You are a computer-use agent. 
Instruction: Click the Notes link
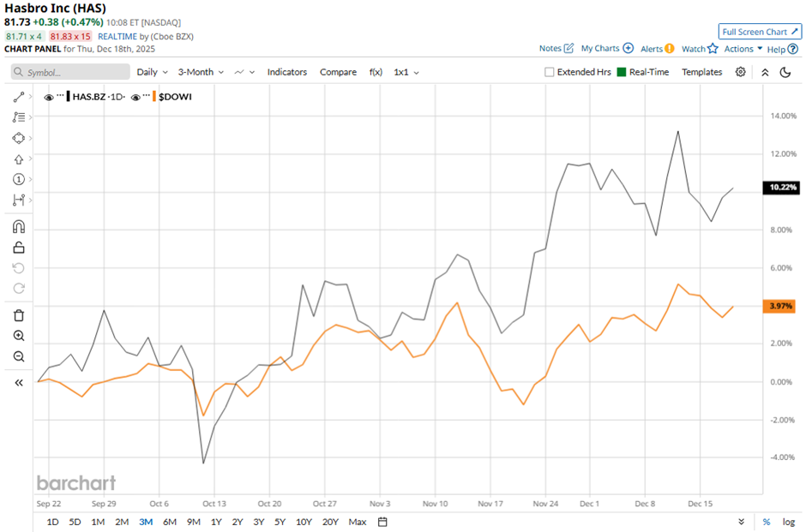coord(550,48)
